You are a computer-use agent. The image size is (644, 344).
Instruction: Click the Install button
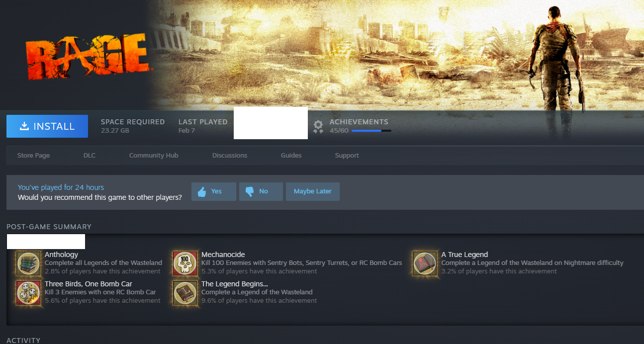pyautogui.click(x=47, y=126)
